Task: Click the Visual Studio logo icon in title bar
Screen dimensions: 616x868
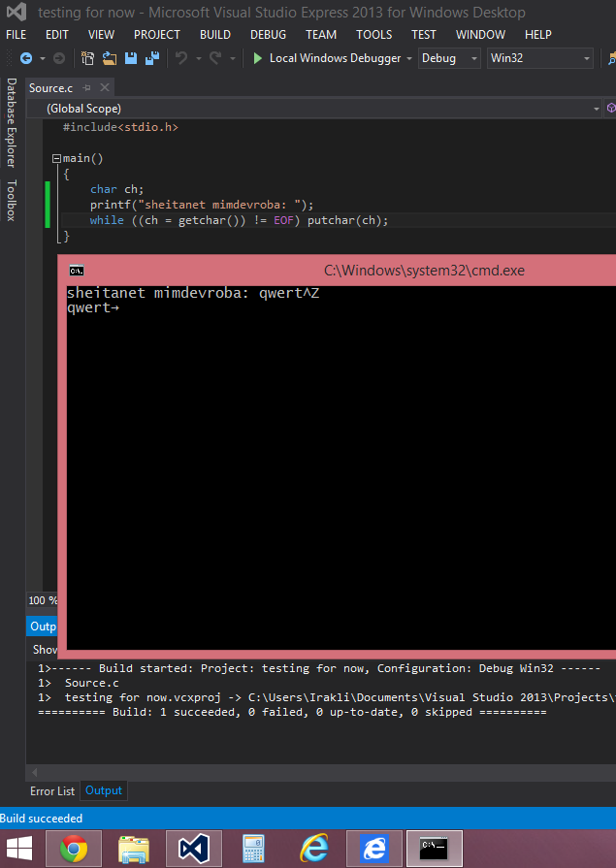Action: coord(16,13)
